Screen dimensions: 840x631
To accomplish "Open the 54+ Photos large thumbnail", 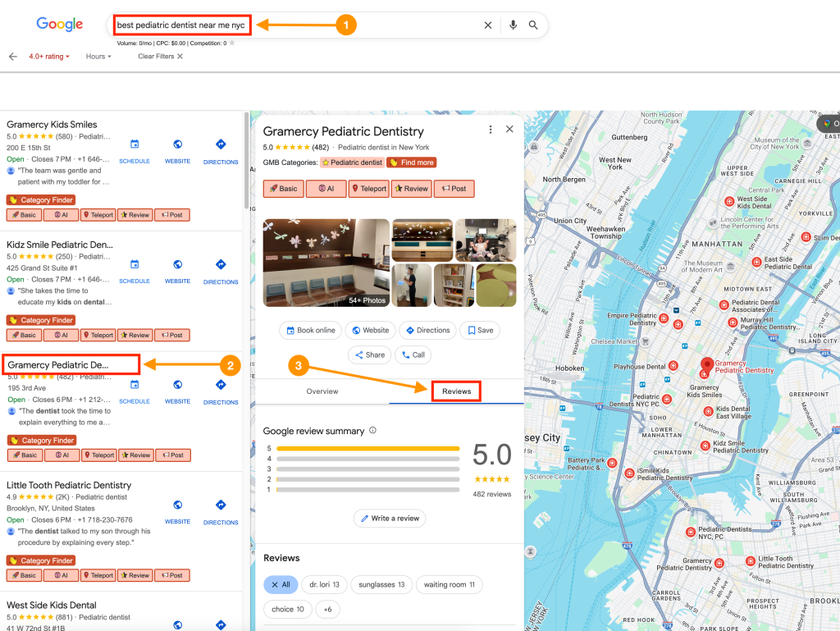I will click(x=326, y=263).
